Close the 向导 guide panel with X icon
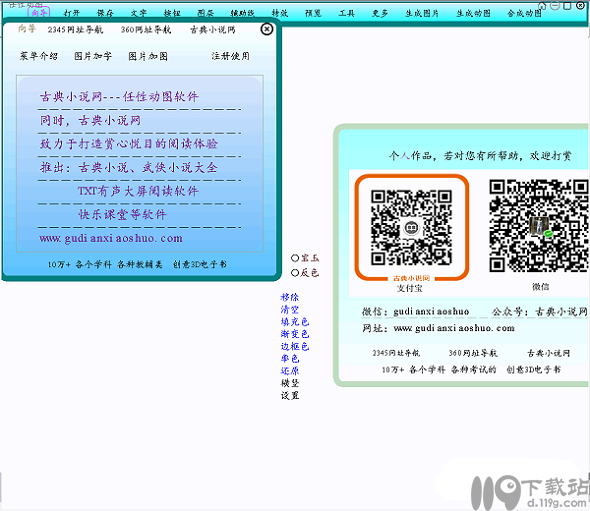590x511 pixels. tap(266, 29)
